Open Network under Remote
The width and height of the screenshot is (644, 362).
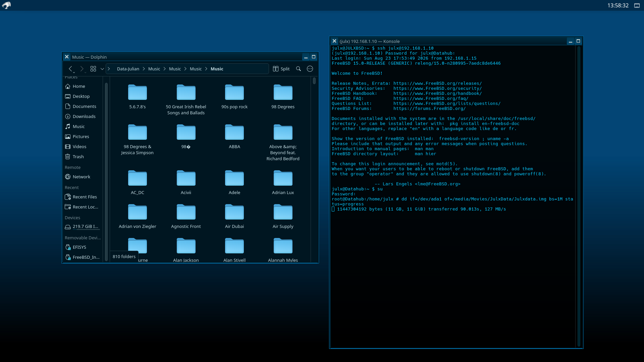point(83,177)
